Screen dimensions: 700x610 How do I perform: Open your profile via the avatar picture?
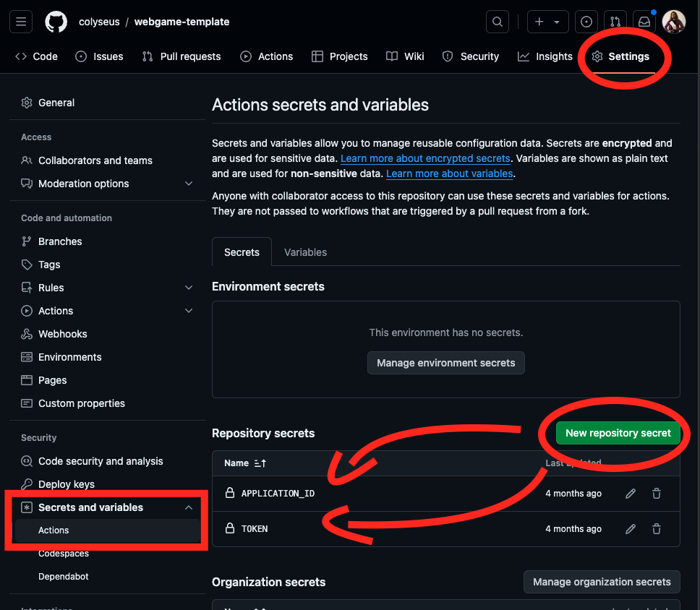673,21
